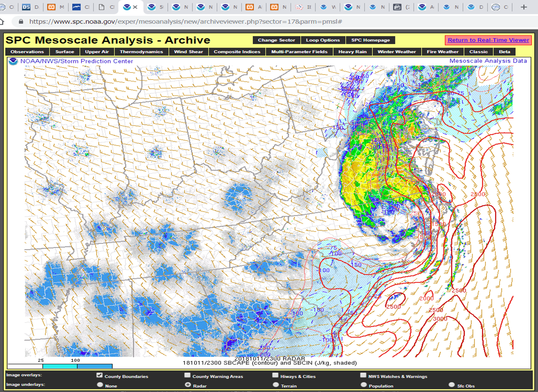Switch to the last globe-icon tab
Screen dimensions: 538x392
tap(500, 7)
